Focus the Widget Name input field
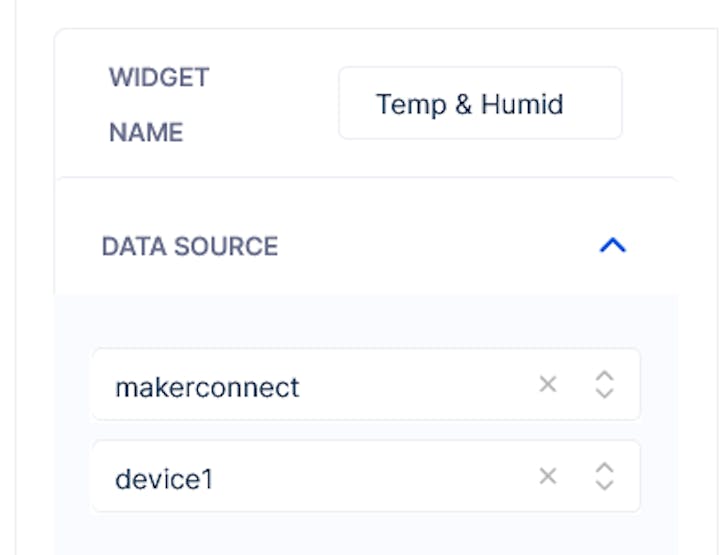Viewport: 720px width, 555px height. click(x=480, y=103)
